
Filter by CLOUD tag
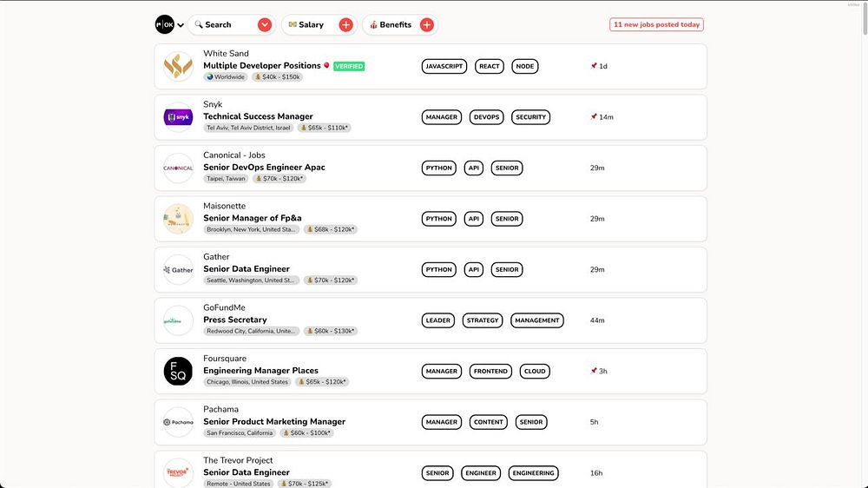[535, 371]
